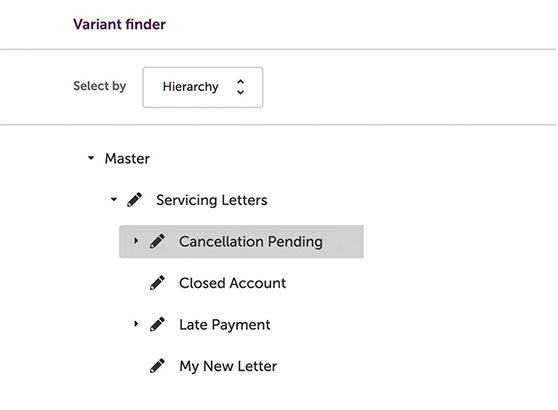The image size is (558, 410).
Task: Click the pencil icon beside Late Payment
Action: pos(157,324)
